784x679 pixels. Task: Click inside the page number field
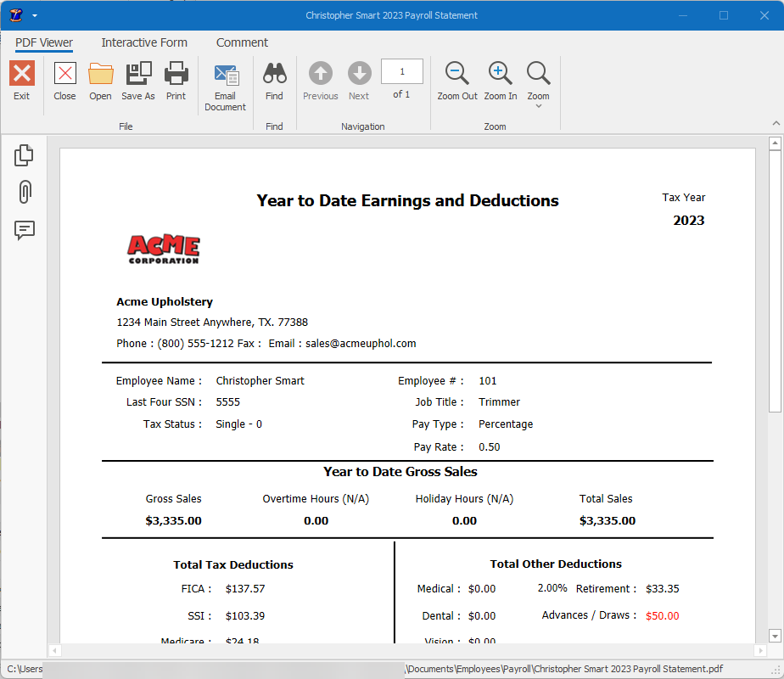401,71
